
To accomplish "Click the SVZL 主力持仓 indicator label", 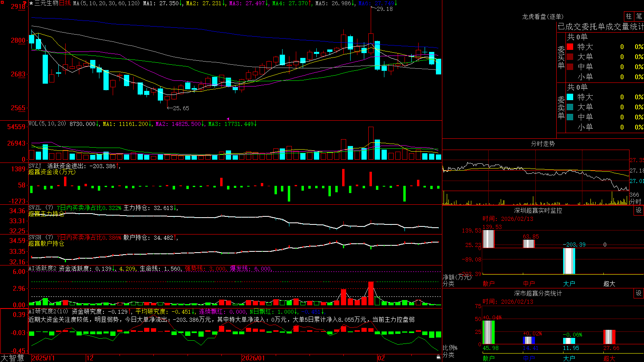I will point(41,208).
